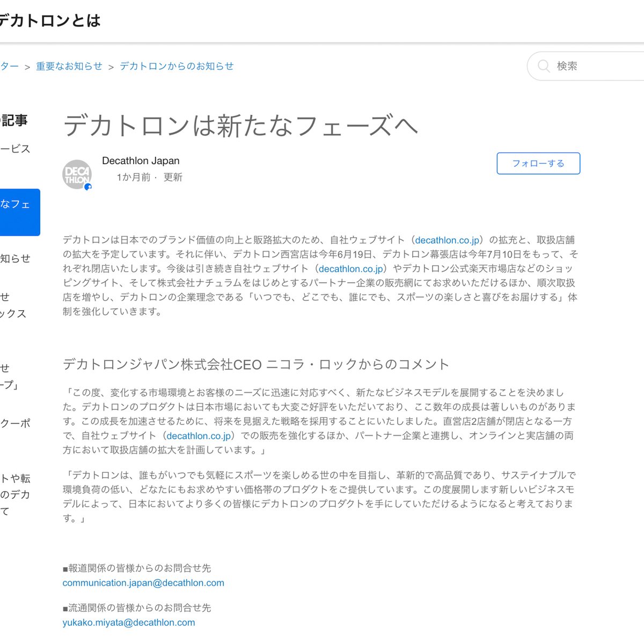
Task: Click the 記事 sidebar heading
Action: (x=14, y=120)
